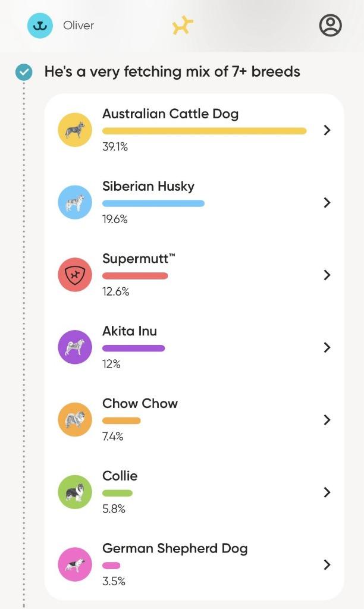Open Oliver's pet profile avatar
Image resolution: width=364 pixels, height=609 pixels.
tap(40, 26)
